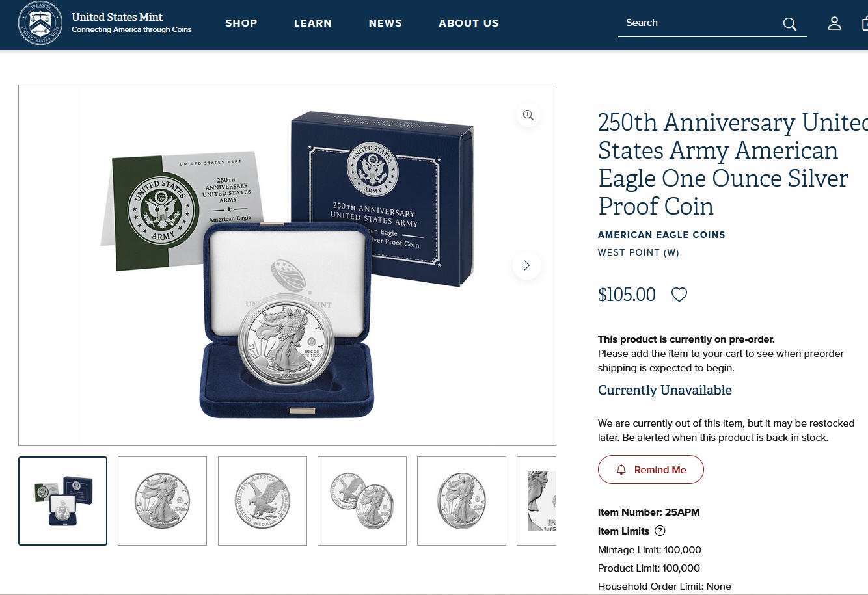Open the American Eagle Coins link
868x595 pixels.
pyautogui.click(x=661, y=235)
